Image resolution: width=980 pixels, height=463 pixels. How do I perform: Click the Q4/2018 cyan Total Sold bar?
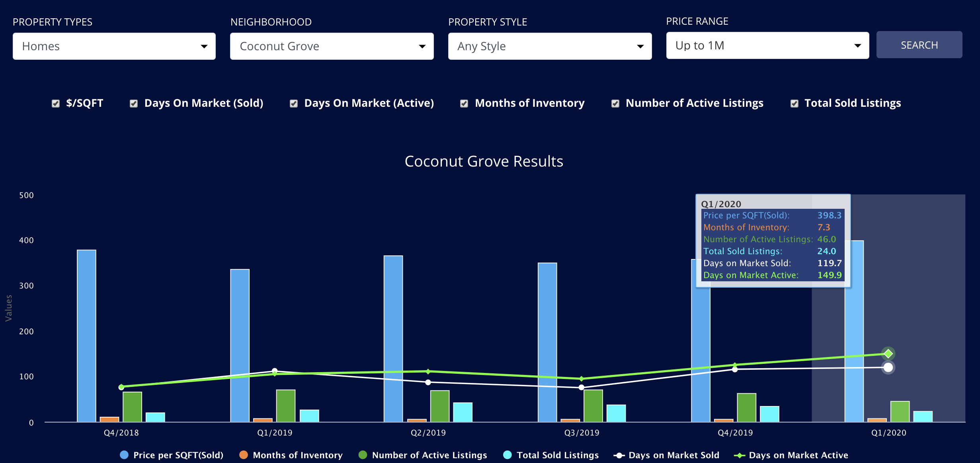pyautogui.click(x=155, y=417)
